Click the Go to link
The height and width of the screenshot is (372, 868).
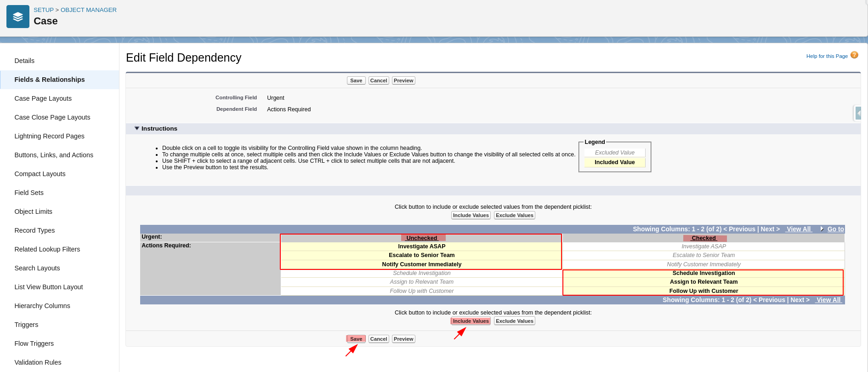(836, 229)
